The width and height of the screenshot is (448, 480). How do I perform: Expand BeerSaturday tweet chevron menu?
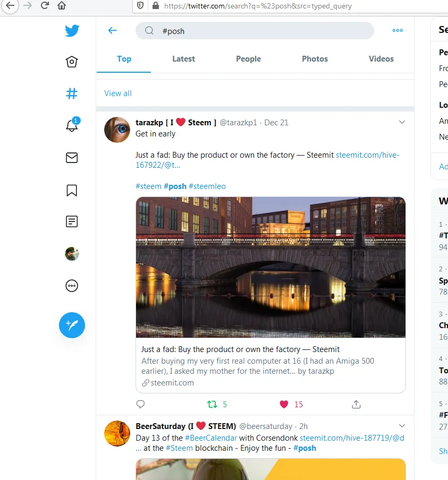pyautogui.click(x=402, y=426)
